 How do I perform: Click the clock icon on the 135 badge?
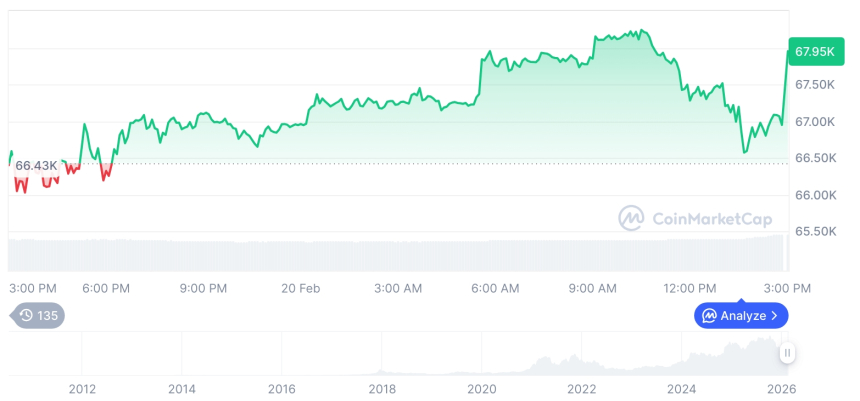(x=26, y=316)
